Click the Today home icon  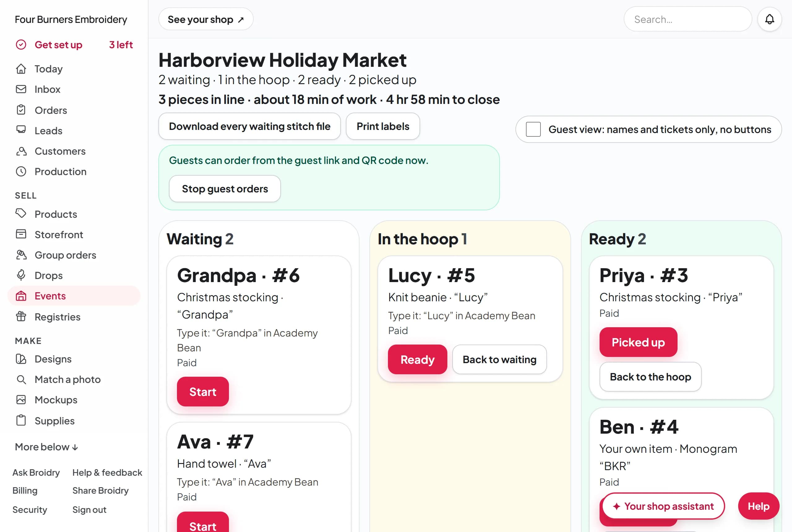coord(21,69)
